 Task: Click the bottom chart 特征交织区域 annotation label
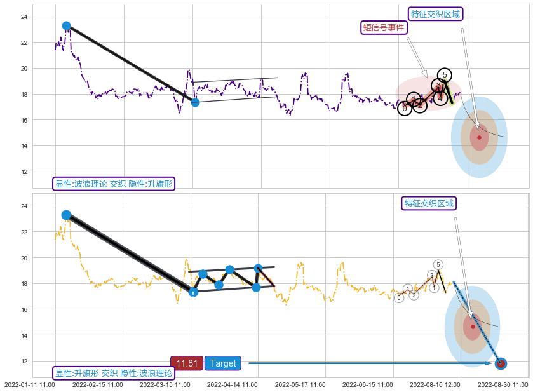pyautogui.click(x=429, y=203)
